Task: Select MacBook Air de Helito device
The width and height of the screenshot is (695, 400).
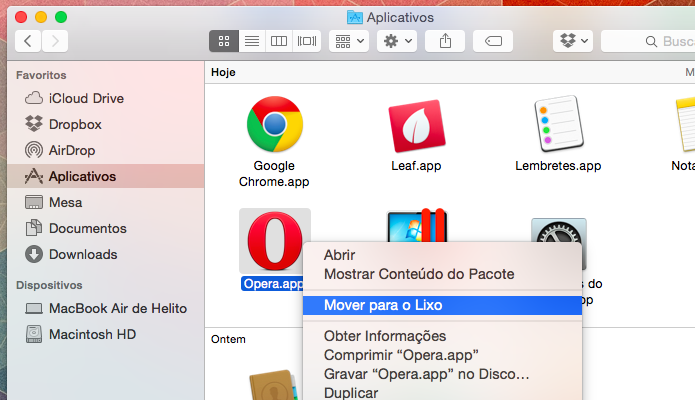Action: tap(105, 308)
